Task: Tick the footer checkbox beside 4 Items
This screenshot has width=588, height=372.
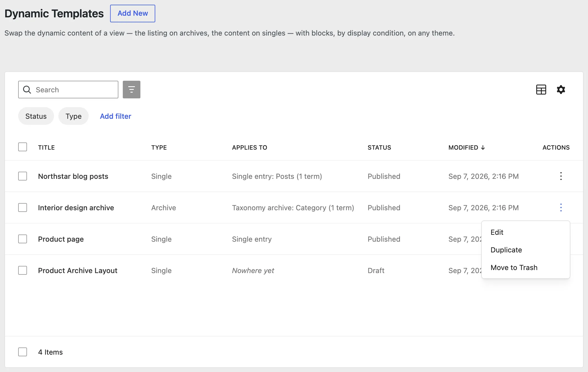Action: click(x=23, y=352)
